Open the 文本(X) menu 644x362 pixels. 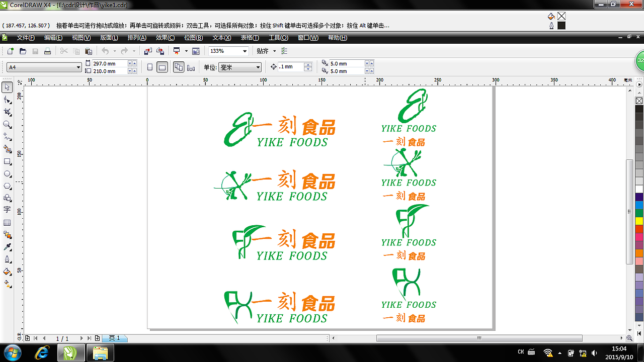pos(222,38)
